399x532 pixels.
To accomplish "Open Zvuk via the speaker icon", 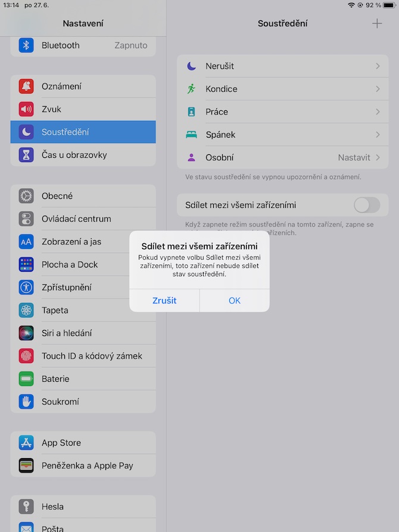I will (26, 109).
